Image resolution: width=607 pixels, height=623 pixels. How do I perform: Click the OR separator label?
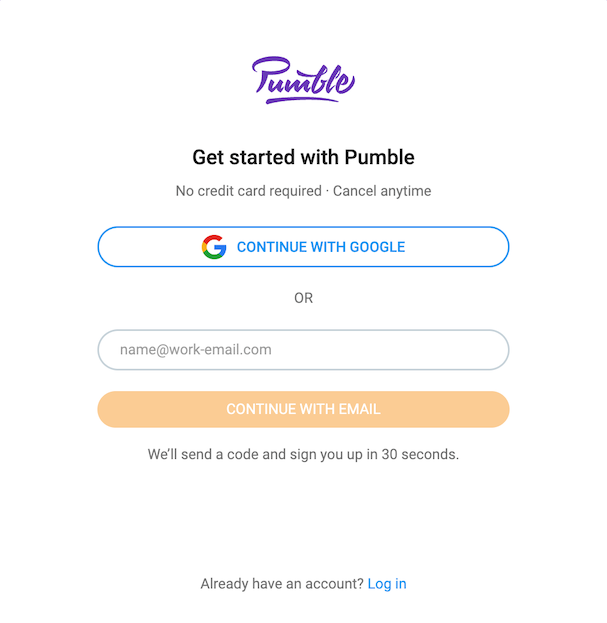(303, 298)
